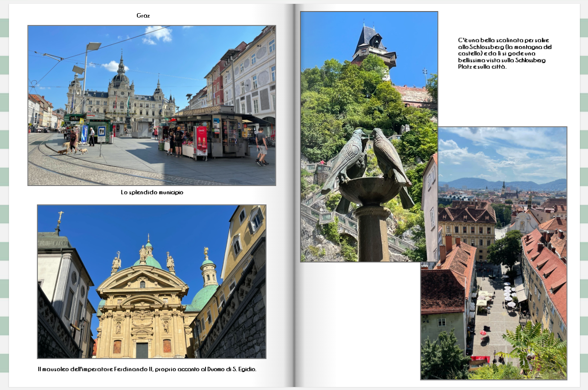Select the Ferdinand II mausoleum photo
588x390 pixels.
[152, 282]
